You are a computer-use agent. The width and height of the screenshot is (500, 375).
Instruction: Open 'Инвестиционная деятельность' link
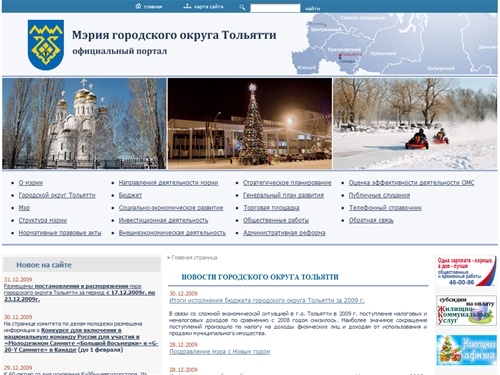(x=163, y=220)
